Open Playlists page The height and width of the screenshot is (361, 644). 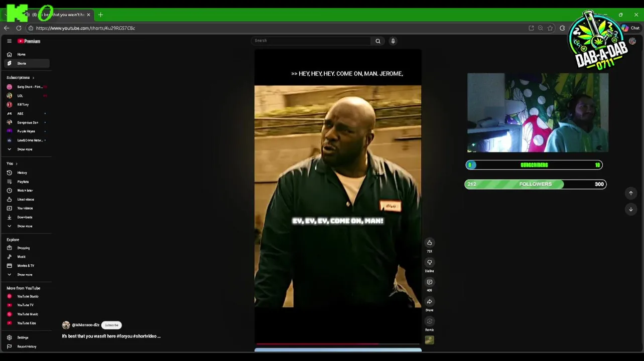click(27, 182)
